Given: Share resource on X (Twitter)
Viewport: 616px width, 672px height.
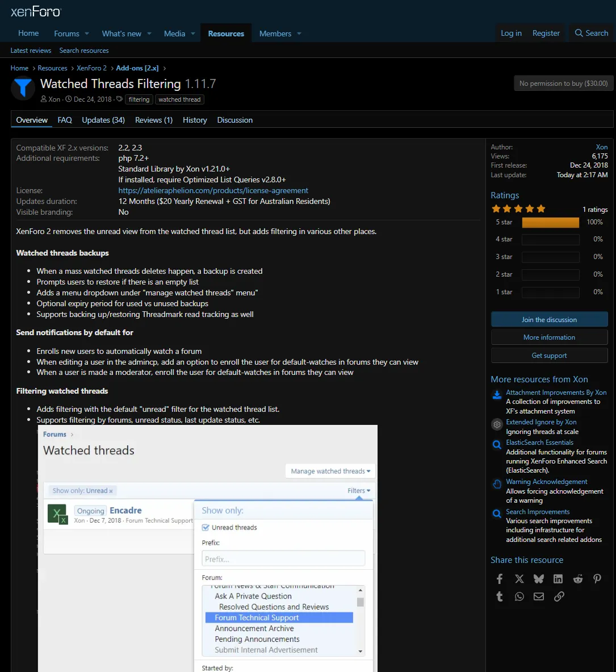Looking at the screenshot, I should click(519, 579).
